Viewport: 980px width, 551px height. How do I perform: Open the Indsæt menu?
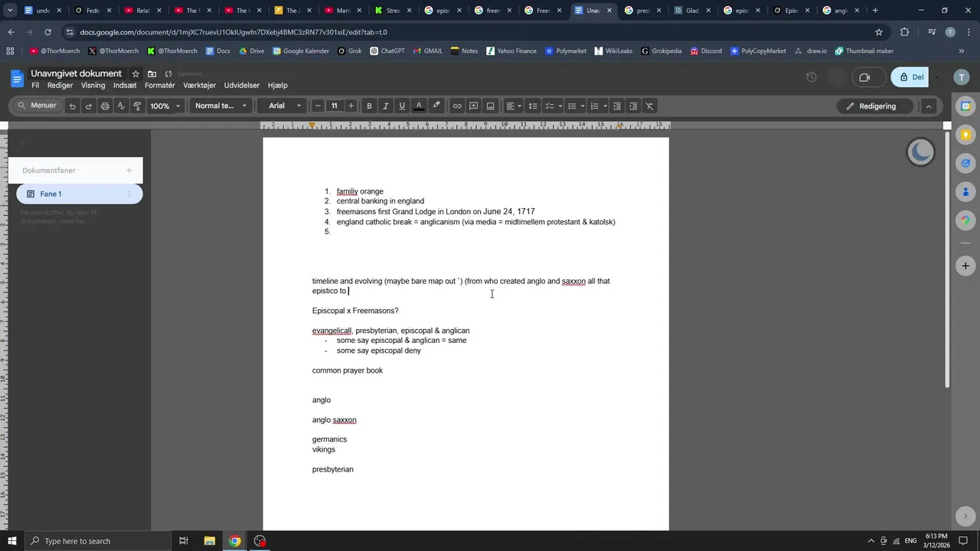pyautogui.click(x=125, y=86)
